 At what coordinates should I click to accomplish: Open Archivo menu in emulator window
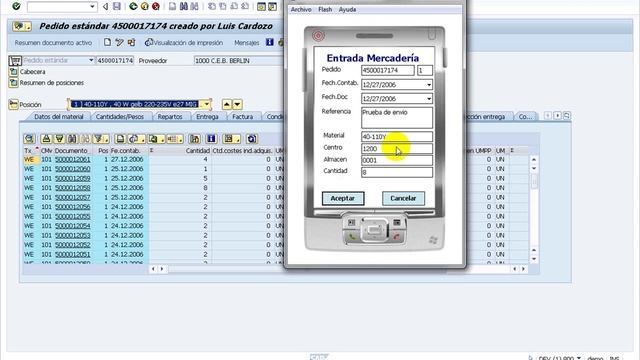coord(301,9)
